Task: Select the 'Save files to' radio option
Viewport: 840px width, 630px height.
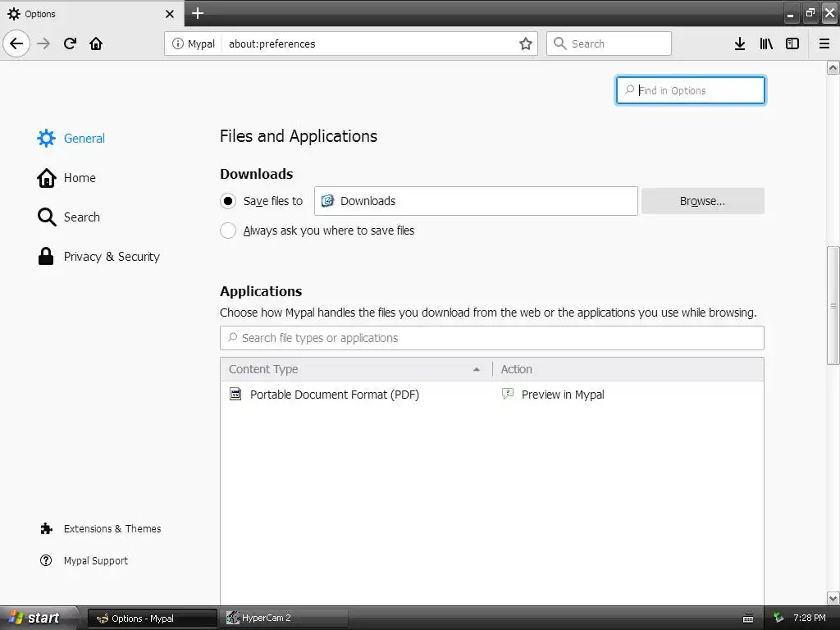Action: 228,201
